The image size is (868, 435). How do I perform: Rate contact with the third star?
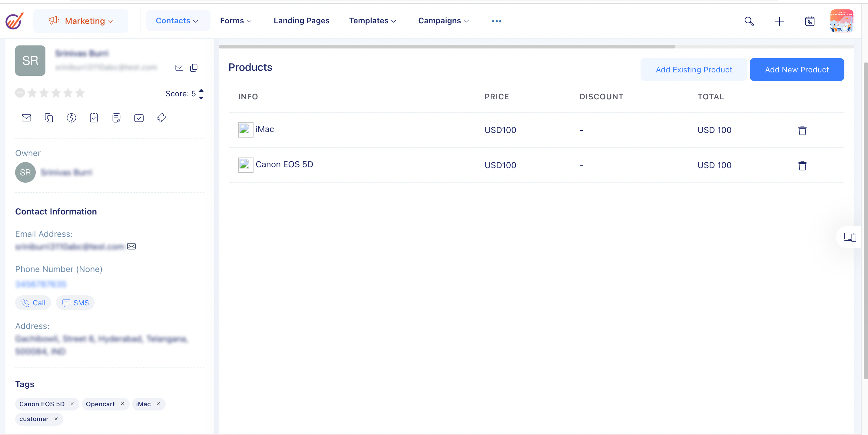click(56, 93)
